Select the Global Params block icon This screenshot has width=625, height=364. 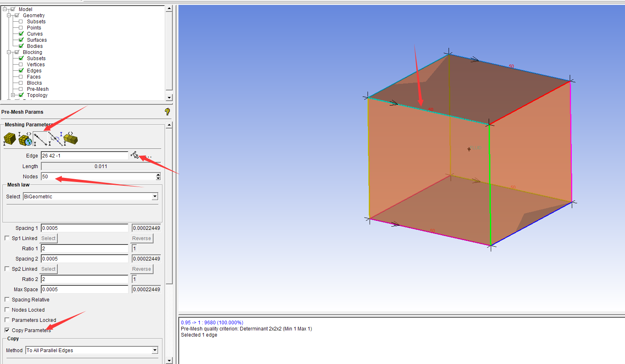tap(9, 139)
